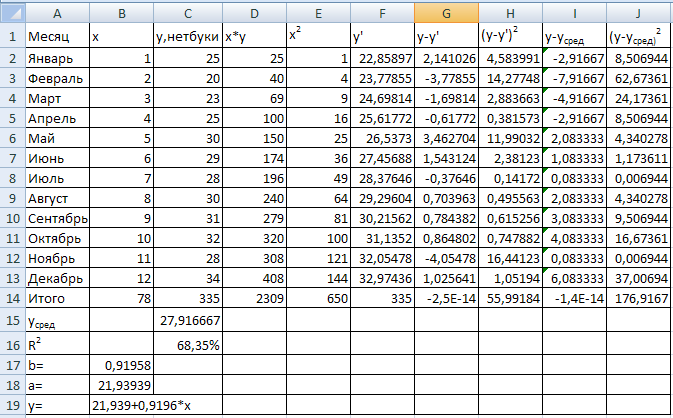Click total x*y value 2309
The image size is (673, 418).
click(255, 298)
